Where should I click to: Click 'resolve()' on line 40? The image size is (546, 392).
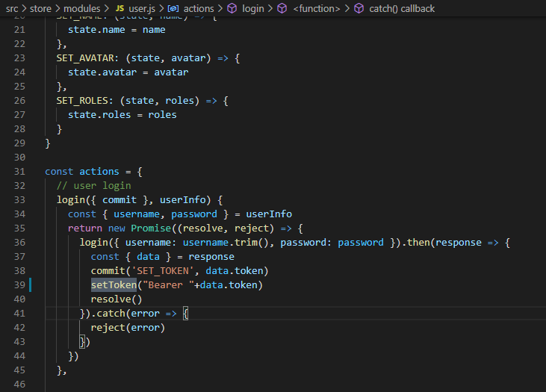coord(117,299)
